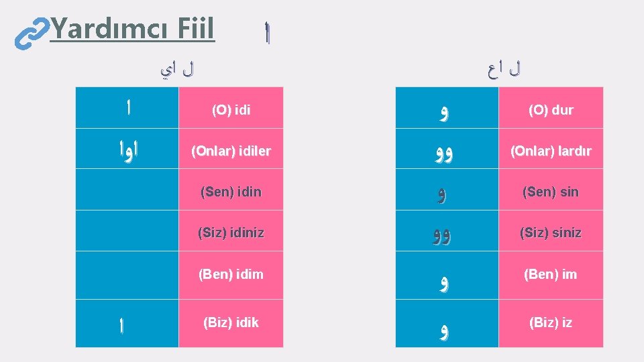Viewport: 644px width, 362px height.
Task: Click the (O) dur cell
Action: [x=551, y=107]
